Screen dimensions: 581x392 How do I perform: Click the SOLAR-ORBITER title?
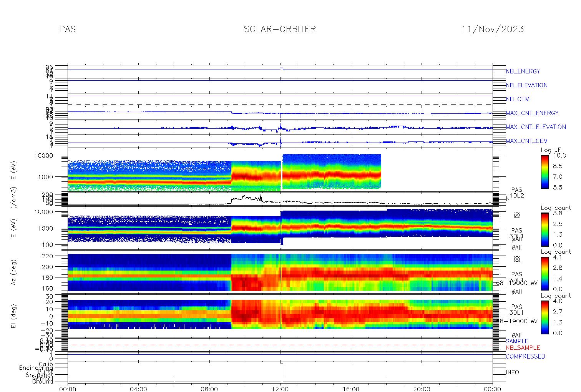point(280,29)
